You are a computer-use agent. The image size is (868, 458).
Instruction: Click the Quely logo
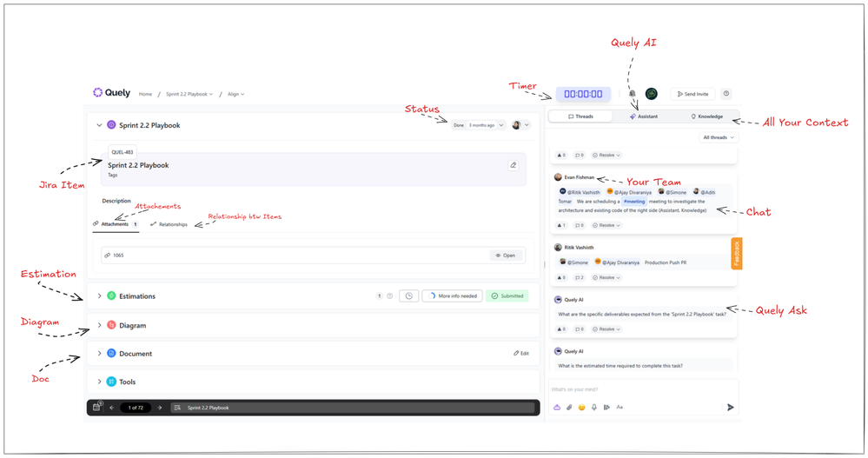tap(111, 92)
